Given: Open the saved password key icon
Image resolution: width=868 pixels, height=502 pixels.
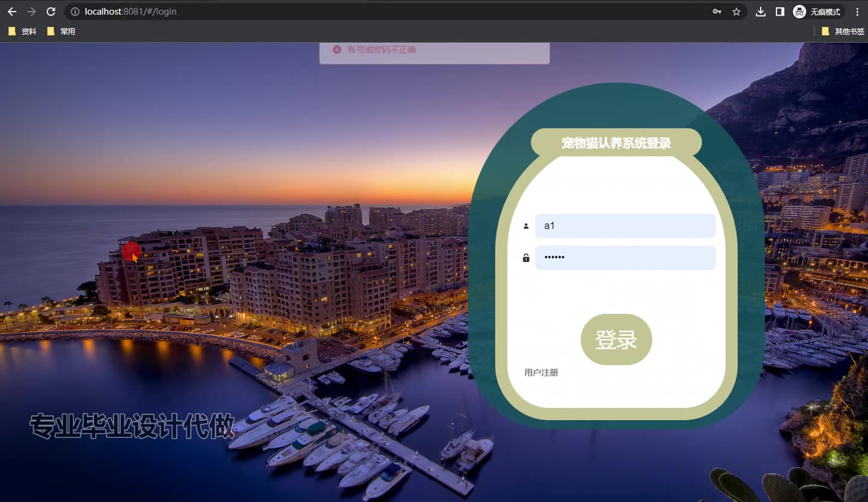Looking at the screenshot, I should (717, 11).
